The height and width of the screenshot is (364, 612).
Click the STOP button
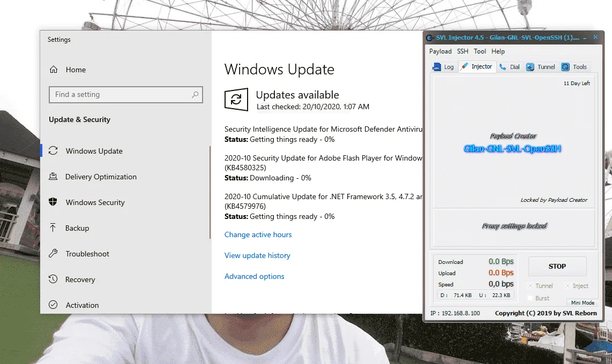pos(557,266)
